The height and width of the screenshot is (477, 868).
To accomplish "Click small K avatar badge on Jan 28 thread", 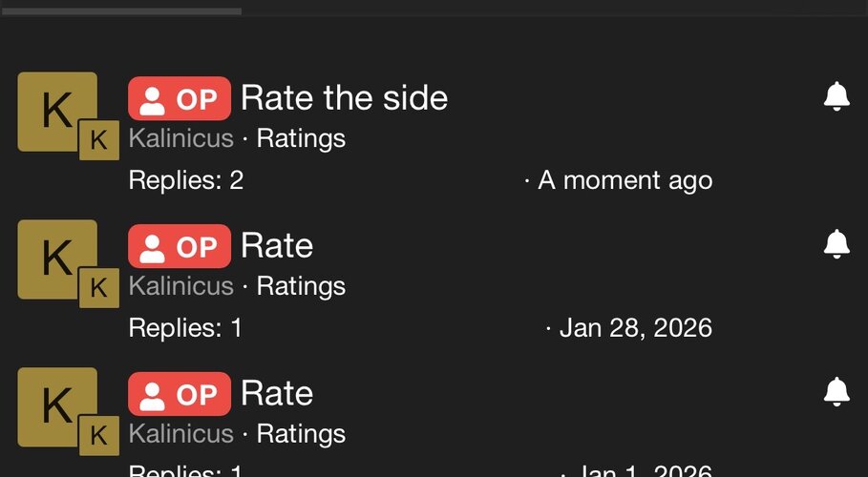I will pyautogui.click(x=98, y=288).
